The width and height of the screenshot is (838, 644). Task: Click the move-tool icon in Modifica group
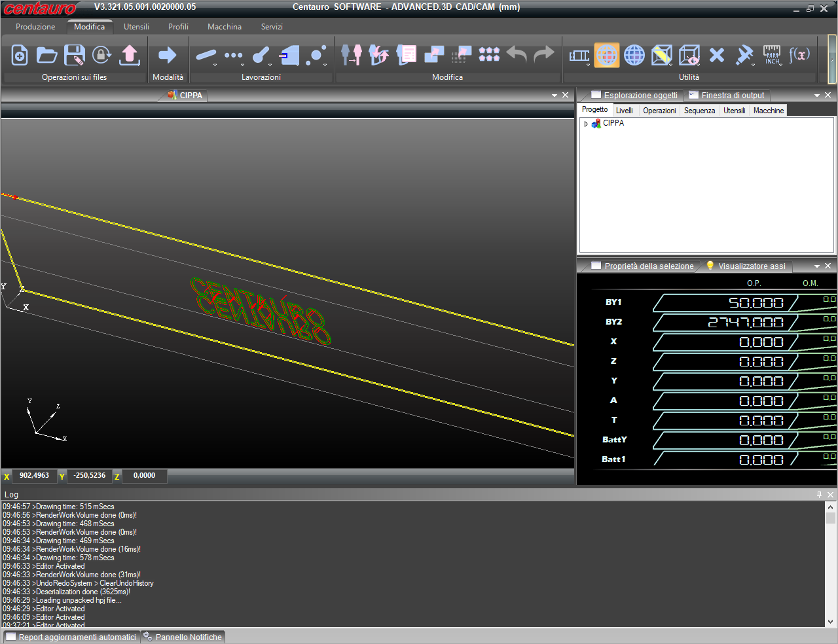352,55
